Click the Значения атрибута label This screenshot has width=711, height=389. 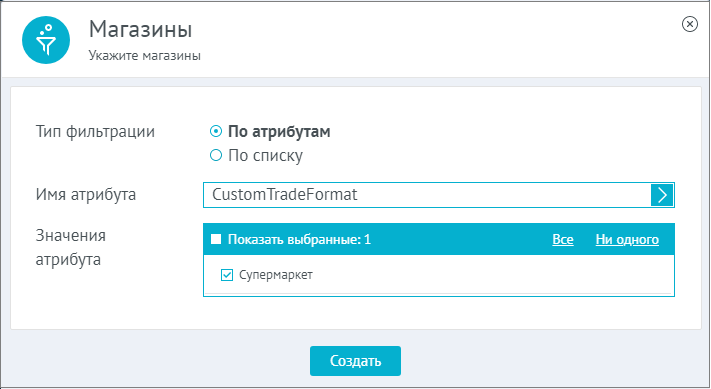click(71, 248)
